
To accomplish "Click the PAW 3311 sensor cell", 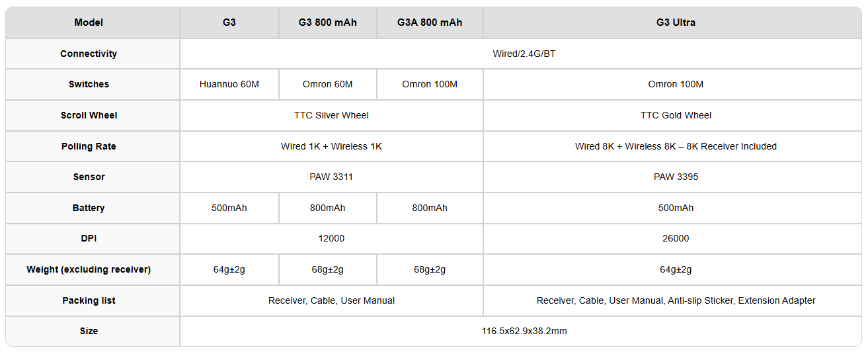I will pyautogui.click(x=331, y=177).
